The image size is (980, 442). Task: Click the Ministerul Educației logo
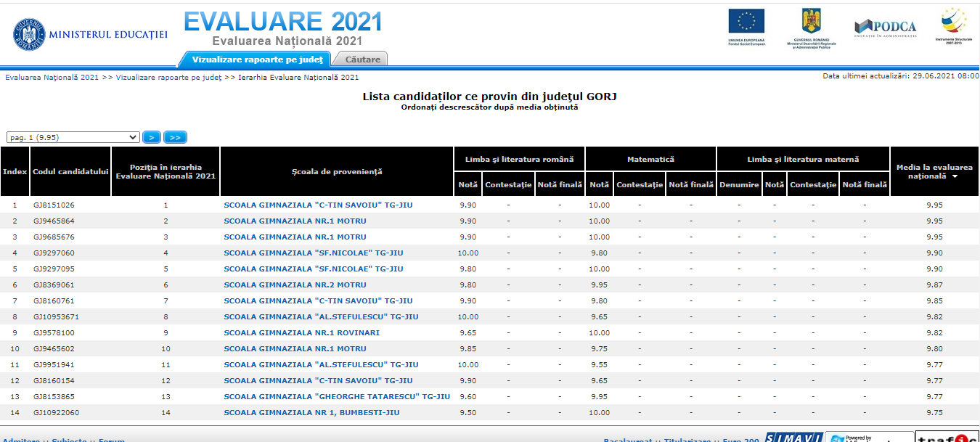point(90,33)
